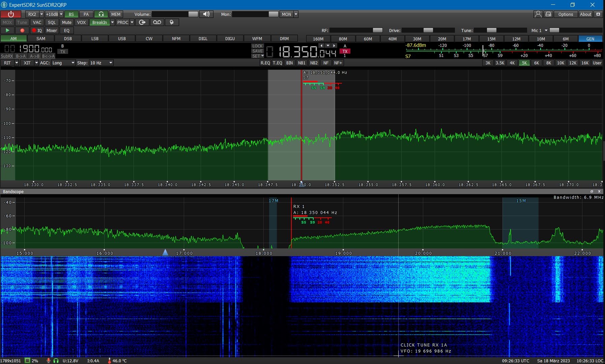The width and height of the screenshot is (605, 364).
Task: Open the +10dB preamp dropdown
Action: click(x=61, y=14)
